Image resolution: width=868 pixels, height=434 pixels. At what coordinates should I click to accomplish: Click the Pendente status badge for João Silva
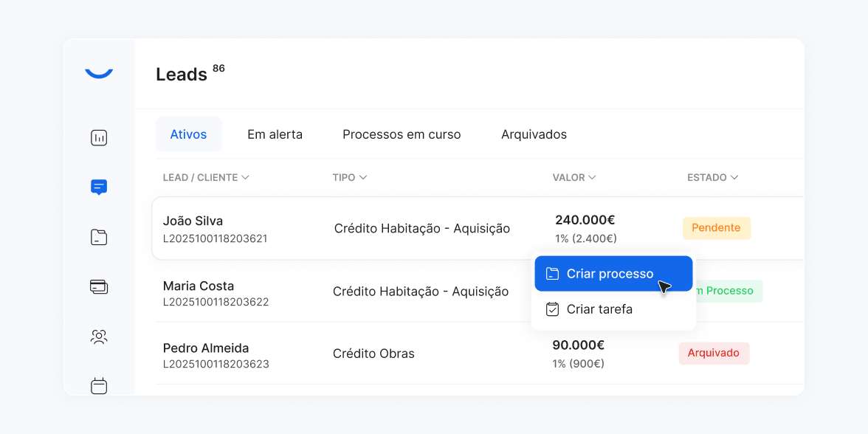pyautogui.click(x=717, y=228)
